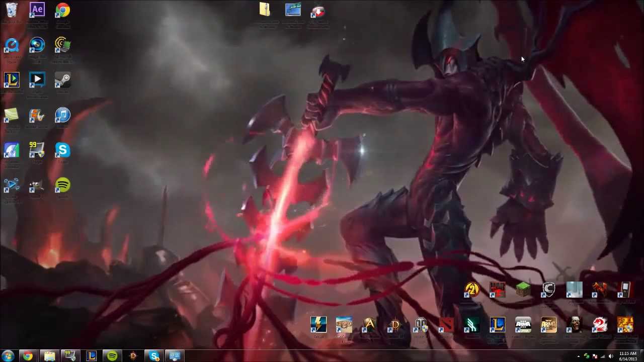644x362 pixels.
Task: Open the red-and-black game shortcut beside Borderlands
Action: click(497, 290)
